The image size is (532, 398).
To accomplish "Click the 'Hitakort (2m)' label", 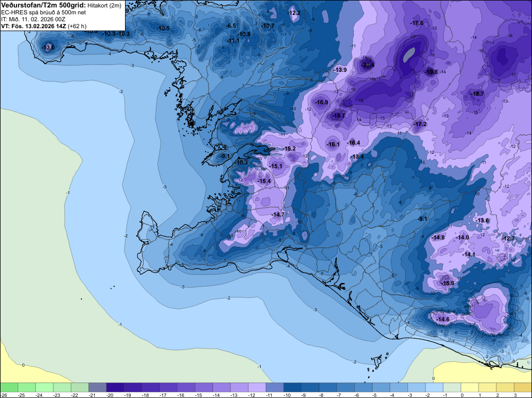I will [104, 5].
